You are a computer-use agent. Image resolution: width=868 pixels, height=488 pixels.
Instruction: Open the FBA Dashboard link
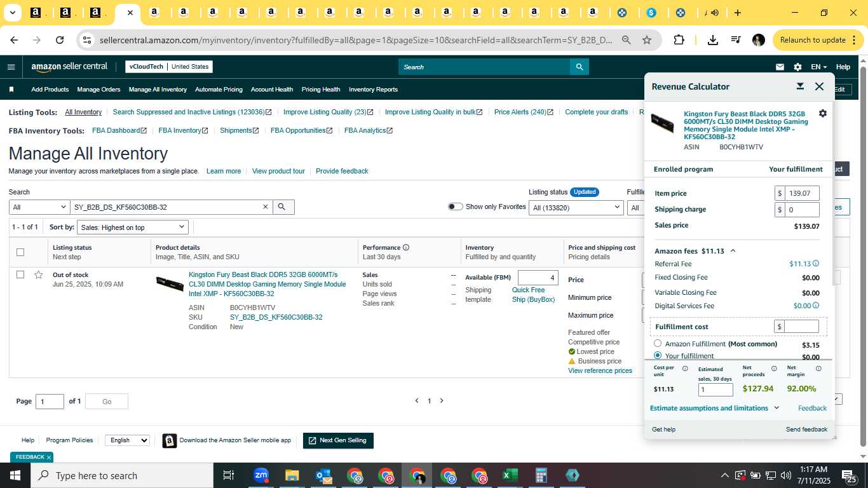pos(119,130)
